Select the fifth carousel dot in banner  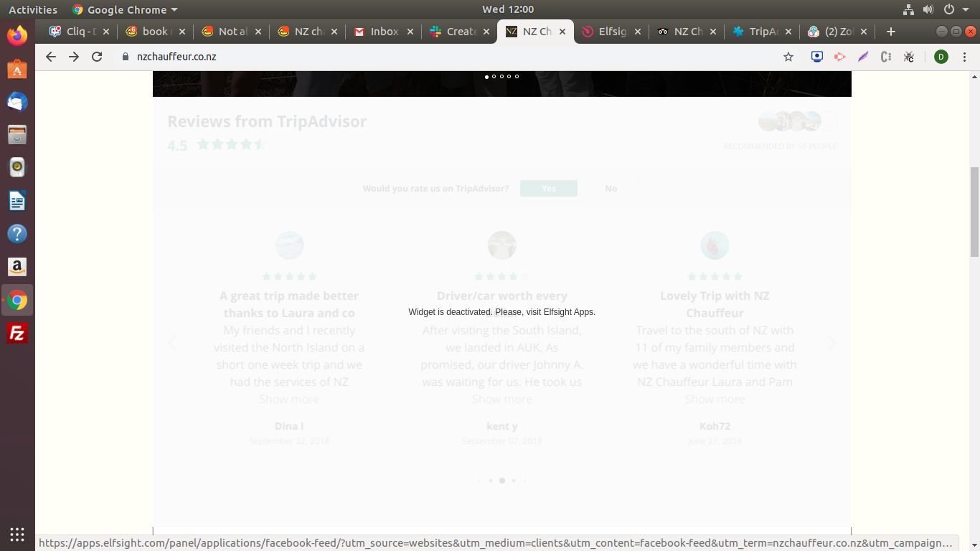pyautogui.click(x=517, y=76)
